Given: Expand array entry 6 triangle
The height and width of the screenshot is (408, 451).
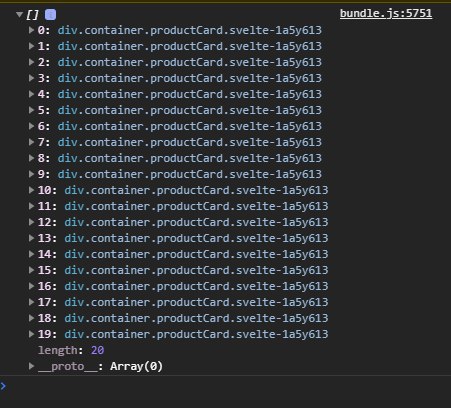Looking at the screenshot, I should coord(31,126).
